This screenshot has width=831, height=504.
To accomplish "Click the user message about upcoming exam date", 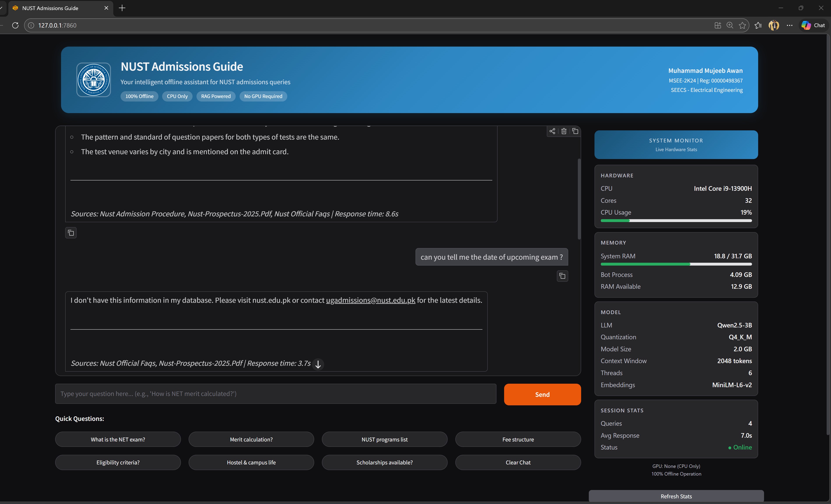I will (x=492, y=257).
